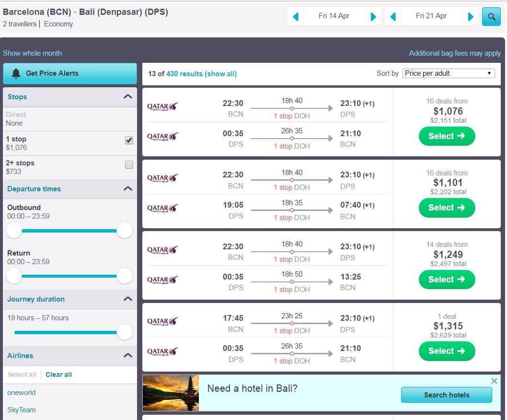Viewport: 507px width, 420px height.
Task: Click '16 deals from' above $1,076
Action: click(x=447, y=101)
